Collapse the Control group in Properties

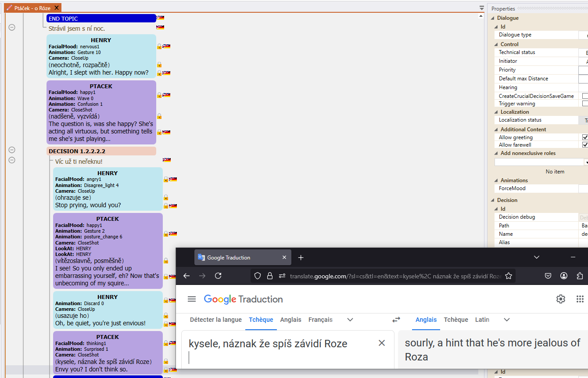tap(496, 44)
